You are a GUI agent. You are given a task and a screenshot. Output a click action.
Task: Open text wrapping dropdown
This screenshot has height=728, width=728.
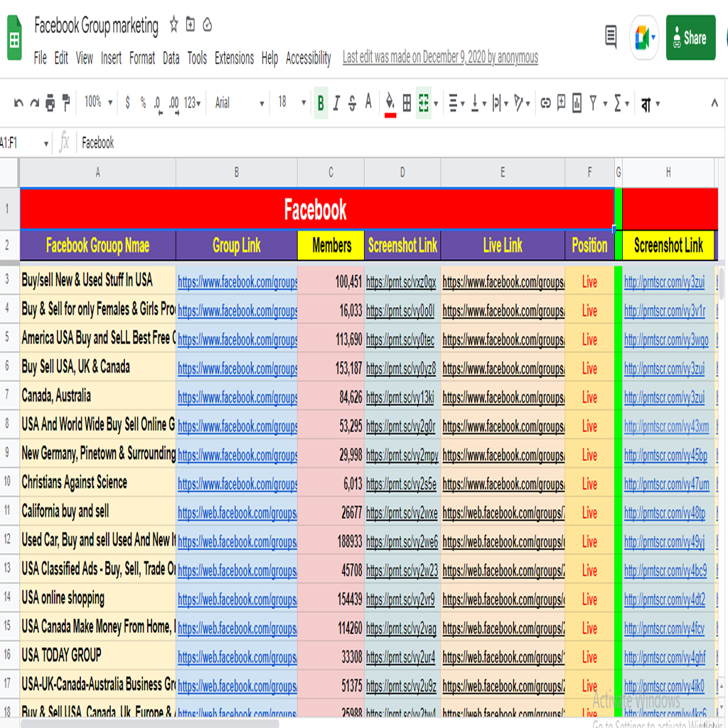click(500, 103)
